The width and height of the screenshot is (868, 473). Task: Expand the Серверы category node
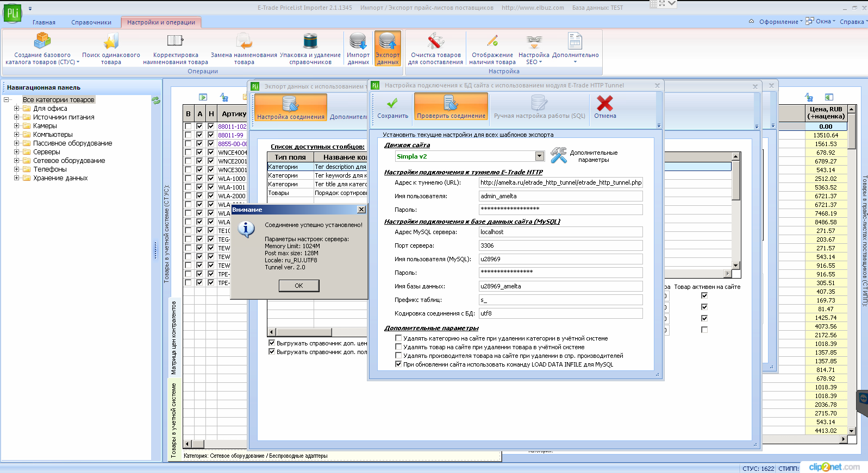(16, 152)
